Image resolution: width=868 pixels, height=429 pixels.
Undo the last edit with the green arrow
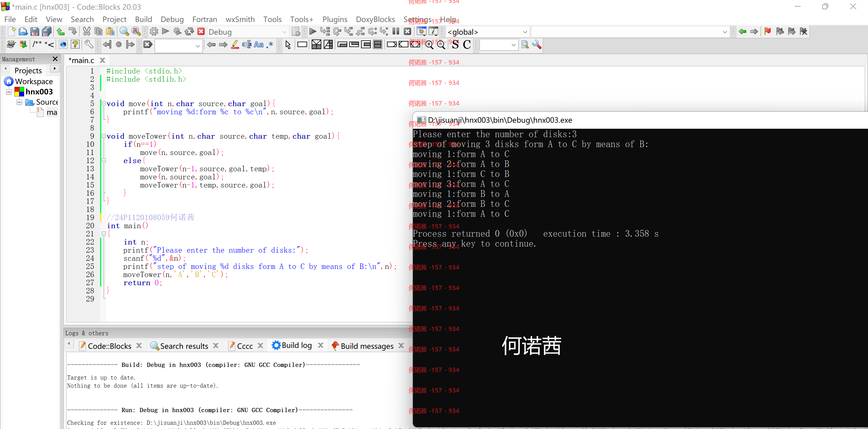click(x=61, y=32)
